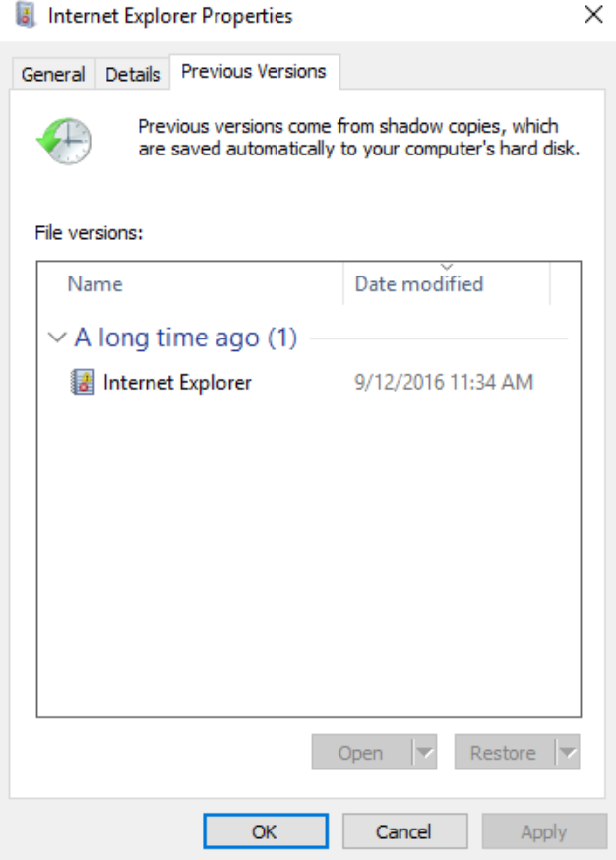Switch to the Details tab
The height and width of the screenshot is (860, 616).
pyautogui.click(x=133, y=74)
